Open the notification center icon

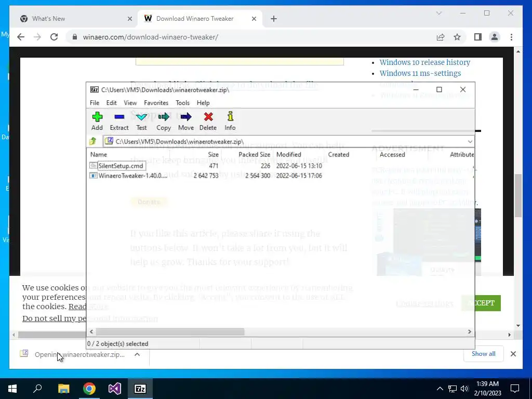click(x=515, y=389)
